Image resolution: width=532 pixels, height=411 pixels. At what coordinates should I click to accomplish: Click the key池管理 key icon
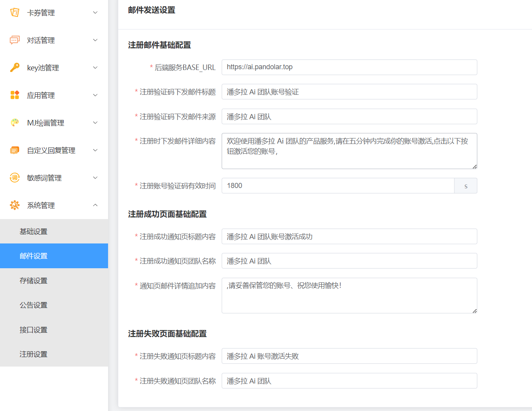pos(15,68)
